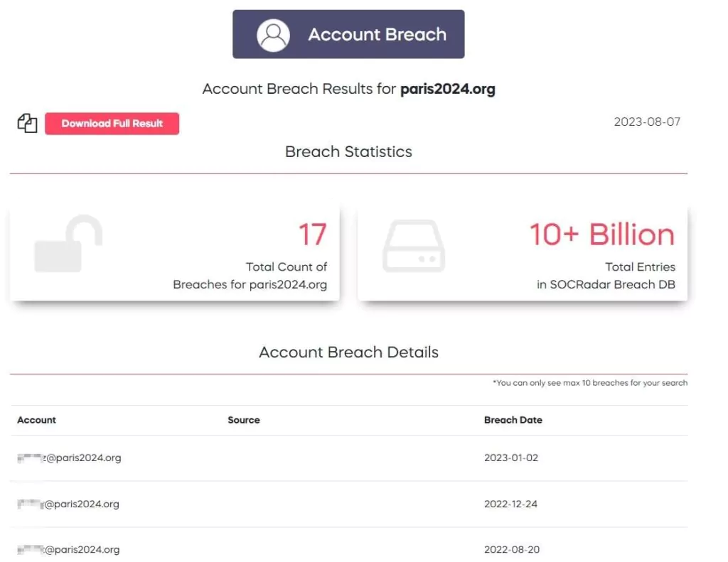
Task: Select the account row dated 2023-01-02
Action: 348,458
